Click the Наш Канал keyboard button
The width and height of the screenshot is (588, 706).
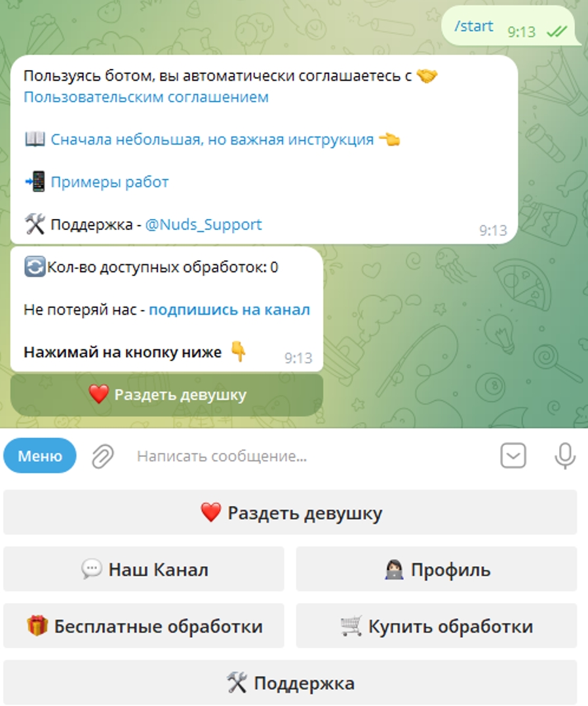[x=144, y=569]
